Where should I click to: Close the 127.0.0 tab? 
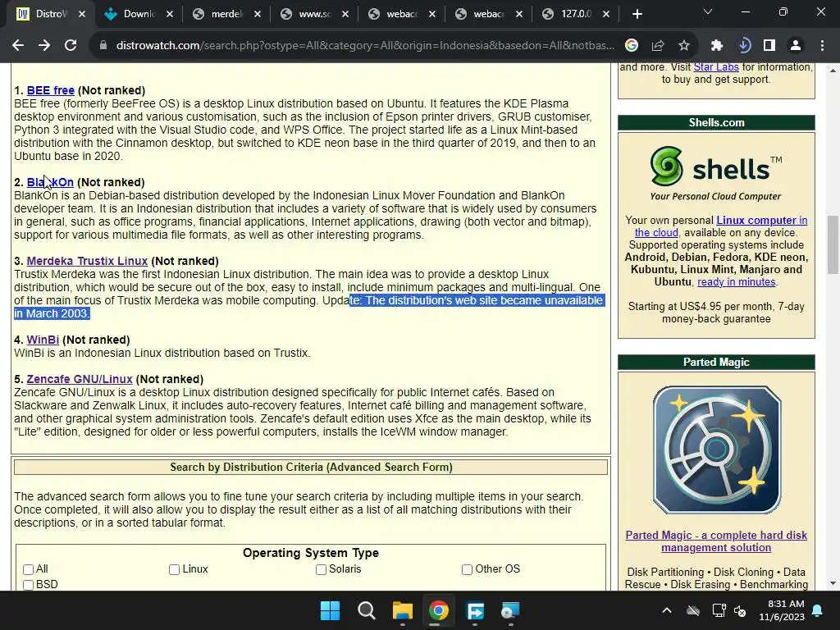coord(606,14)
